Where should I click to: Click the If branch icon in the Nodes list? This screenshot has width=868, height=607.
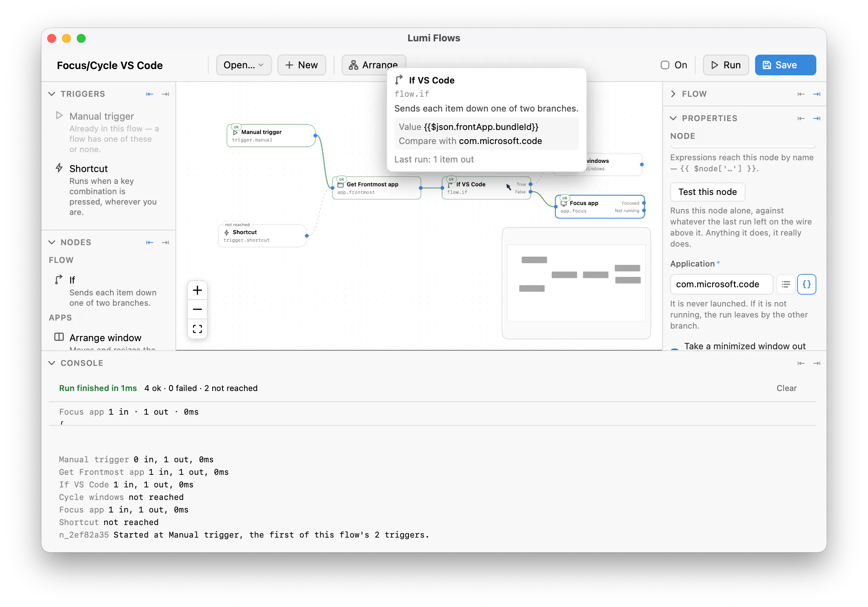pyautogui.click(x=59, y=280)
